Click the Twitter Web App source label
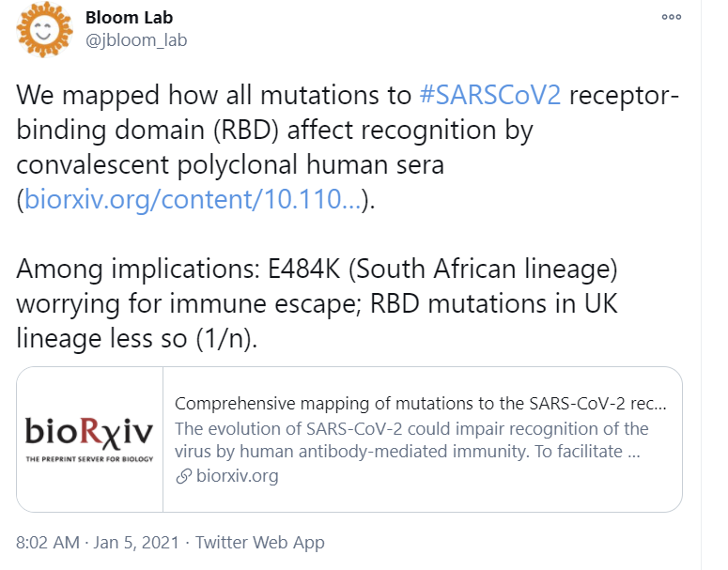Viewport: 728px width, 570px height. (260, 543)
